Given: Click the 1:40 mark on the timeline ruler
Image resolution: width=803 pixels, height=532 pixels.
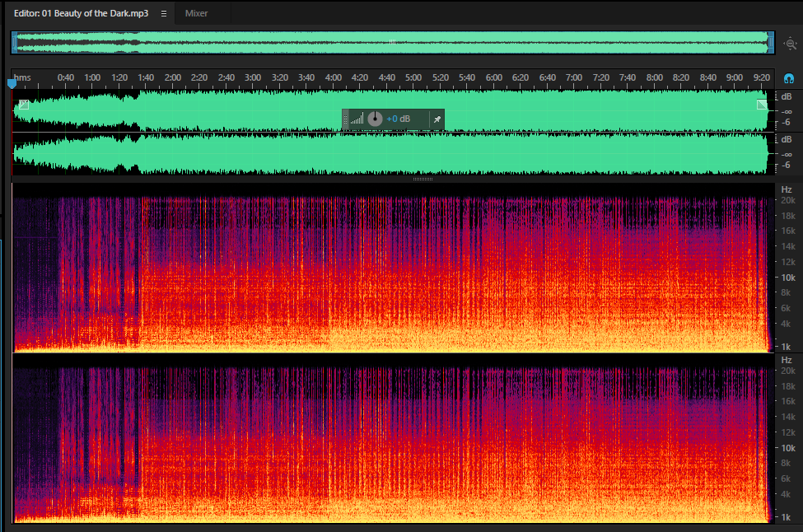Looking at the screenshot, I should (146, 78).
